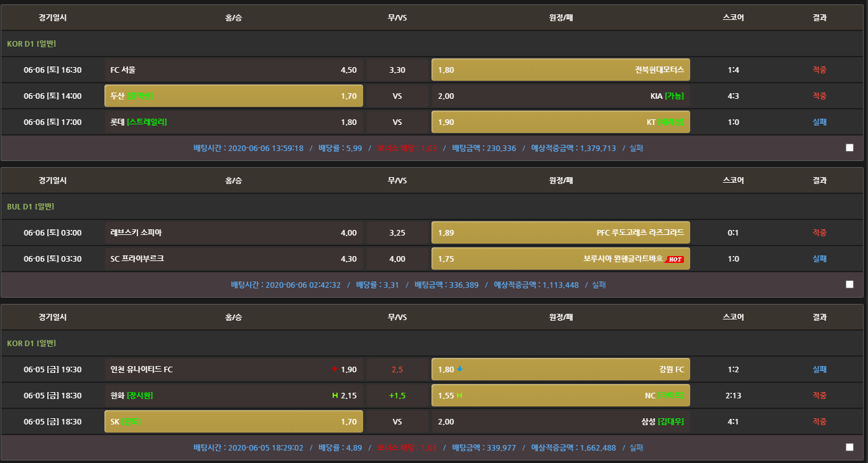The image size is (868, 463).
Task: Click the 삼성 [김대우] away cell at 2.00
Action: point(560,421)
